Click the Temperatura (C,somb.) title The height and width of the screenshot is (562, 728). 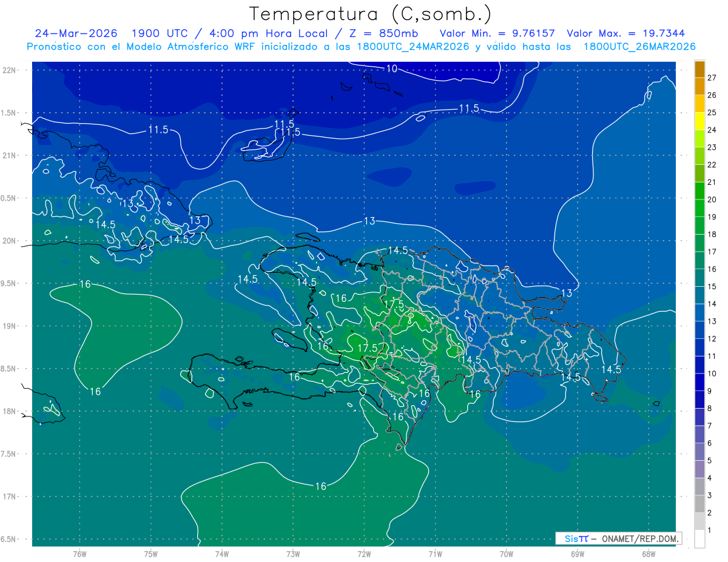tap(371, 14)
